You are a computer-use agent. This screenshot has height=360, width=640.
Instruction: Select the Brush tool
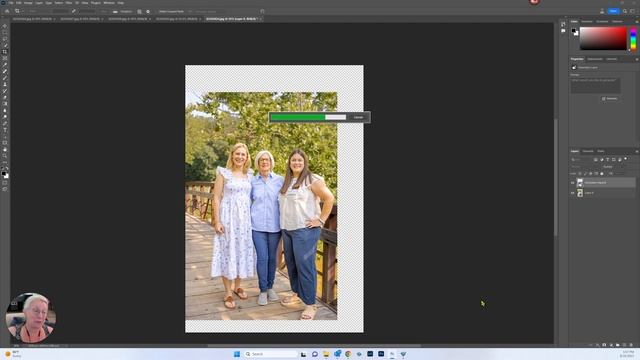click(5, 78)
